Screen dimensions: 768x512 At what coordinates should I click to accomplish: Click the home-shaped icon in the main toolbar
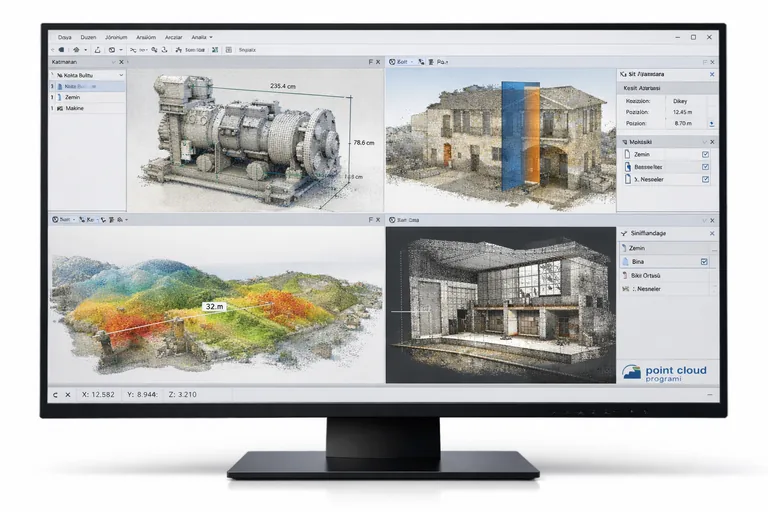[76, 50]
